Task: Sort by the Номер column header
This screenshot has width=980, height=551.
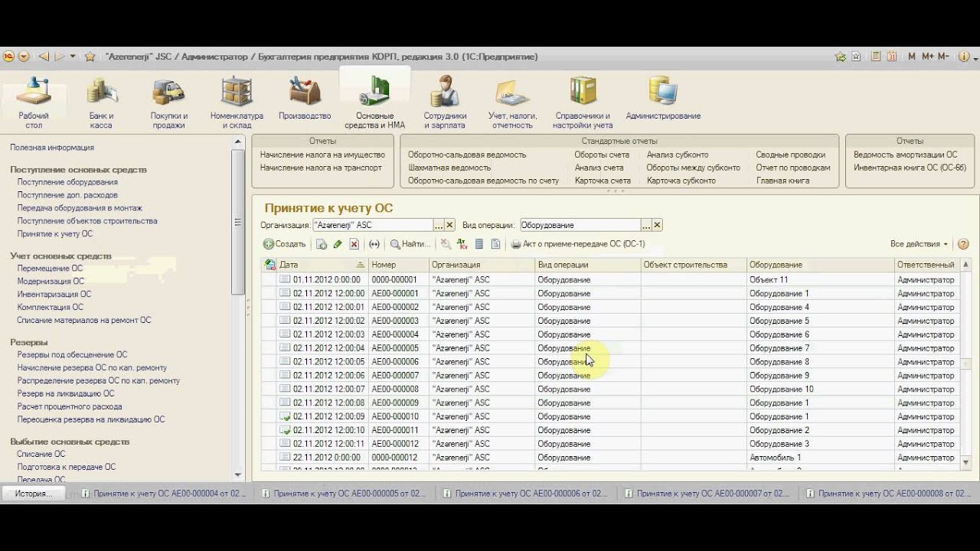Action: point(398,265)
